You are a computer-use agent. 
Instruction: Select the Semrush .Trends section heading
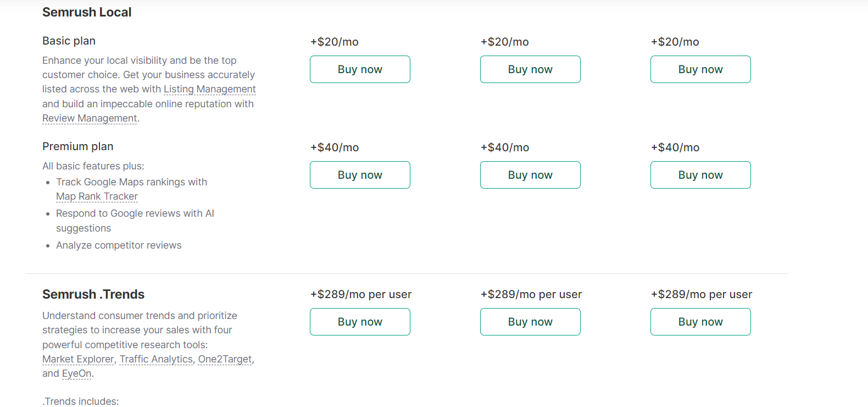tap(93, 294)
